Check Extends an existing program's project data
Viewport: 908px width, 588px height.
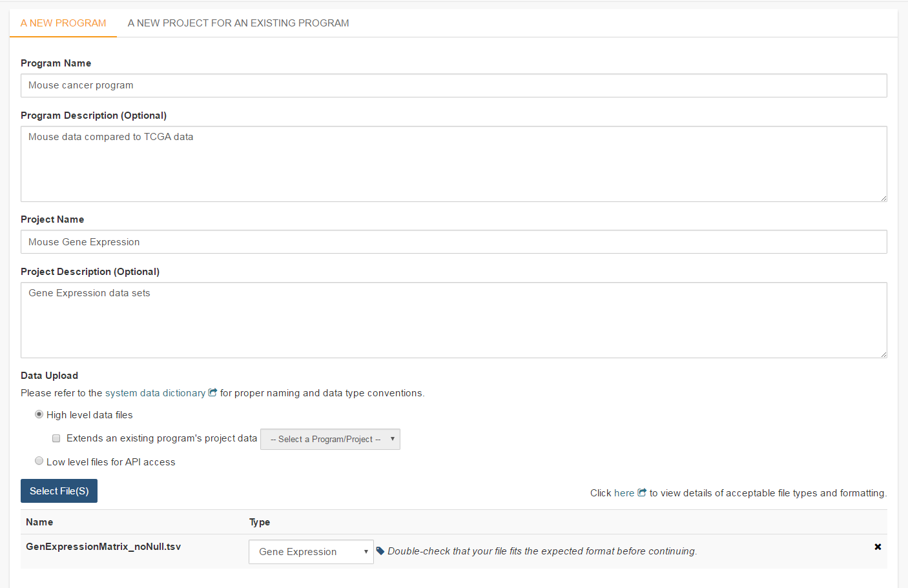56,438
